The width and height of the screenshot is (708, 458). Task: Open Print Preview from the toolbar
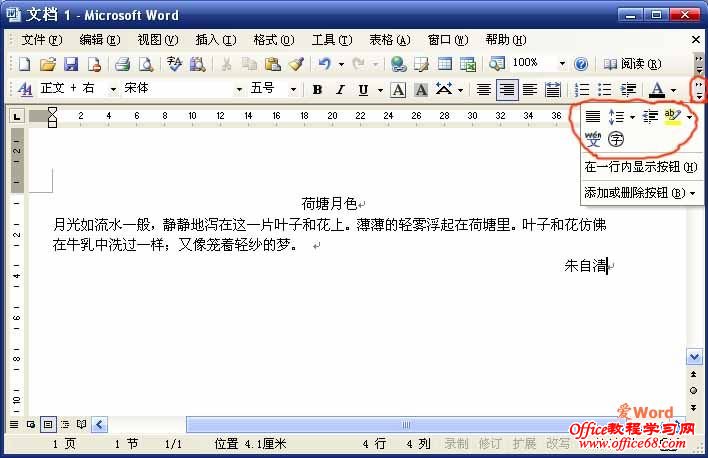click(146, 64)
